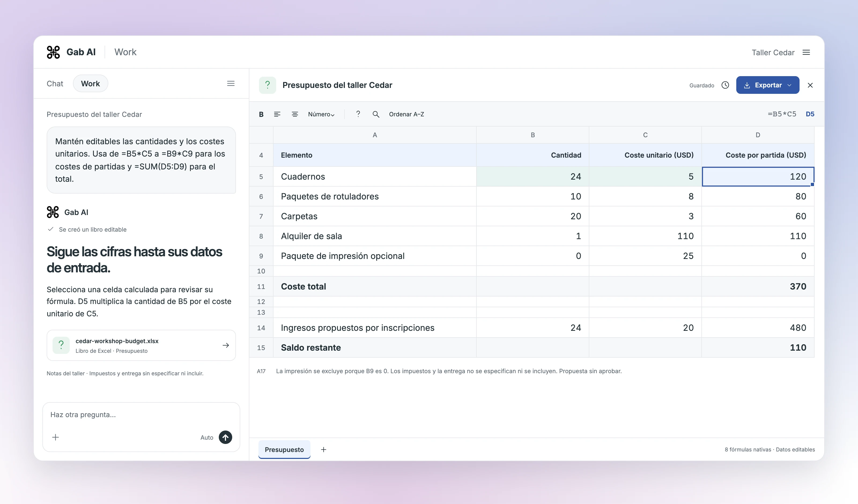Viewport: 858px width, 504px height.
Task: Close the spreadsheet panel with the X
Action: [810, 85]
